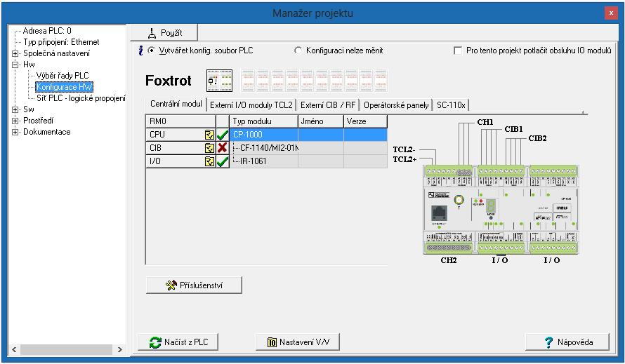Image resolution: width=625 pixels, height=364 pixels.
Task: Toggle the red cross in the CIB row
Action: pos(223,148)
